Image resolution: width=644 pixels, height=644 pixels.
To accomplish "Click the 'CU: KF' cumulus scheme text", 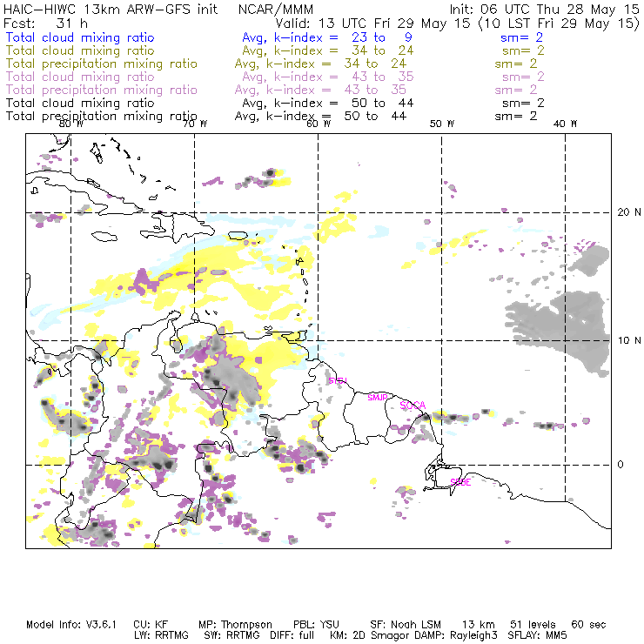I will pos(151,625).
